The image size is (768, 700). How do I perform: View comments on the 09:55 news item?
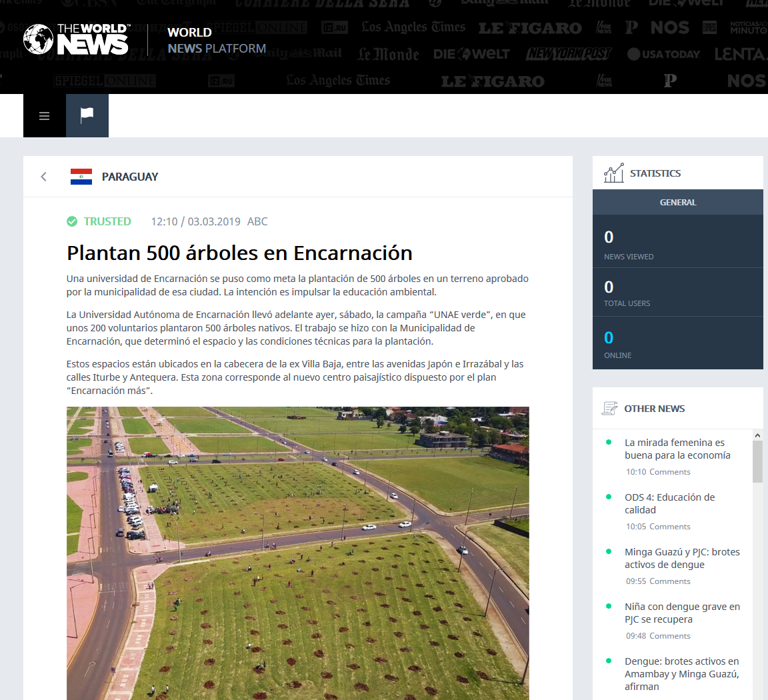tap(670, 581)
